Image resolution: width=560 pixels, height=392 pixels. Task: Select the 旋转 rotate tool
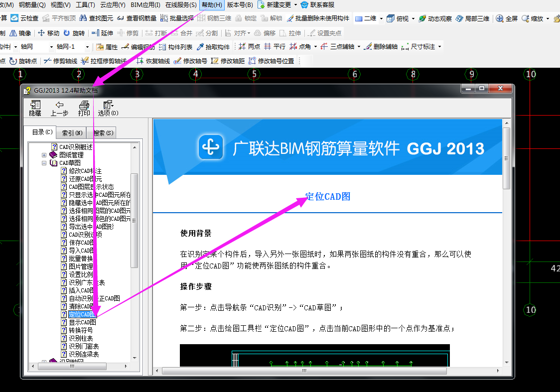[74, 33]
